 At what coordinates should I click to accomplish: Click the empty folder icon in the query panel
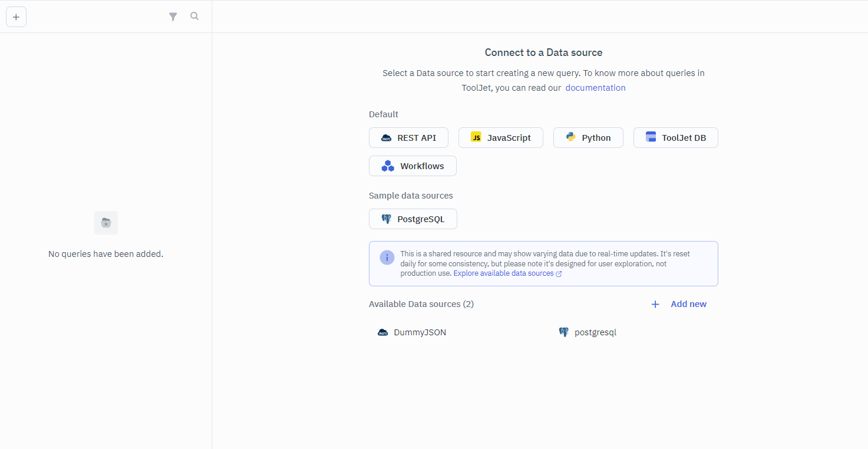click(106, 223)
